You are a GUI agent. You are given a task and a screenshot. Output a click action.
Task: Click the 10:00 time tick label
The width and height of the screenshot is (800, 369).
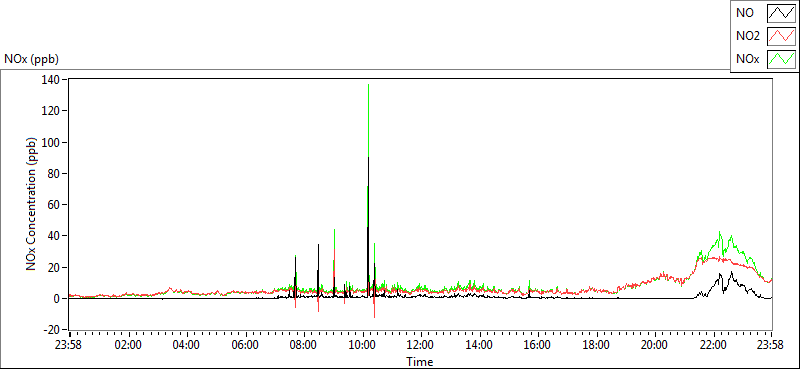363,345
